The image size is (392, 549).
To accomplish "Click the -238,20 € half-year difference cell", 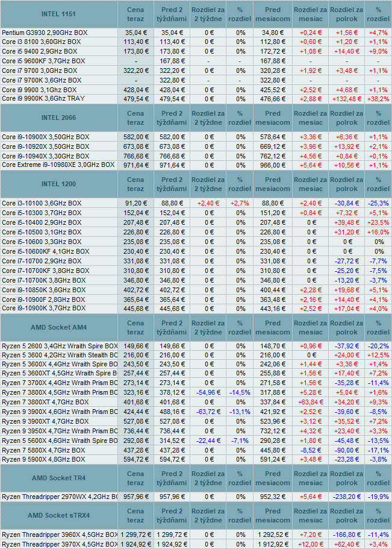I will coord(346,497).
